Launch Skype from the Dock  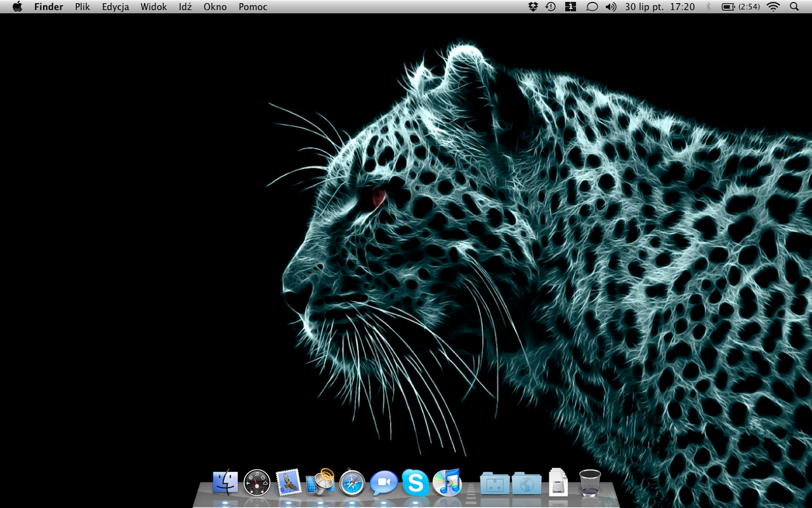[x=416, y=483]
